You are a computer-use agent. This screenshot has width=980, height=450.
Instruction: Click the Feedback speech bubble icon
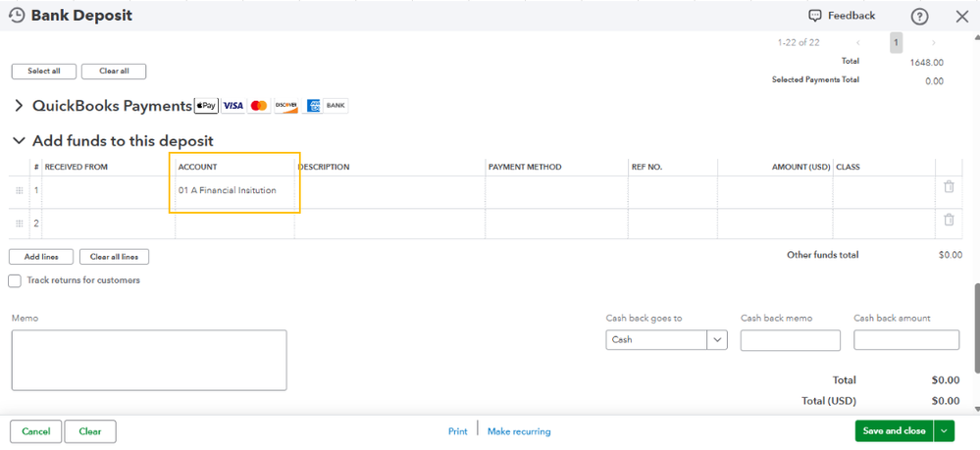(x=814, y=16)
